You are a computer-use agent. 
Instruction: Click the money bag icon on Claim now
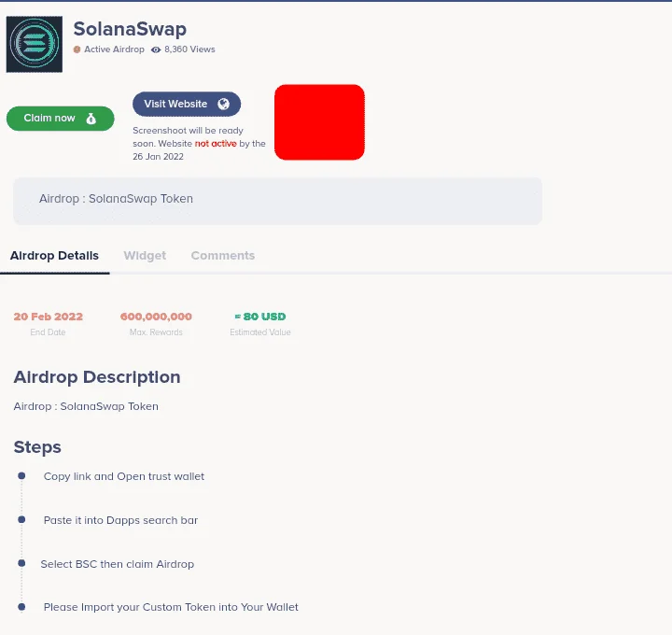(x=91, y=119)
